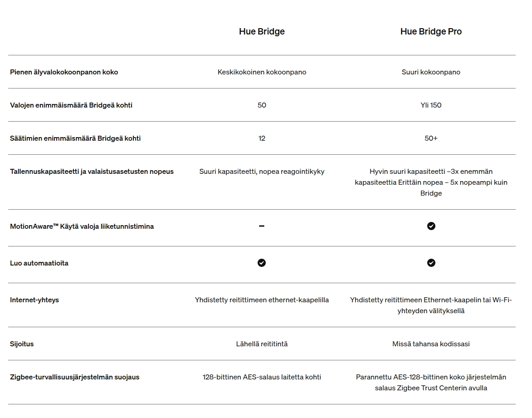Click the Valojen enimmäismäärä Bridgeä kohti label
The image size is (532, 418).
71,105
